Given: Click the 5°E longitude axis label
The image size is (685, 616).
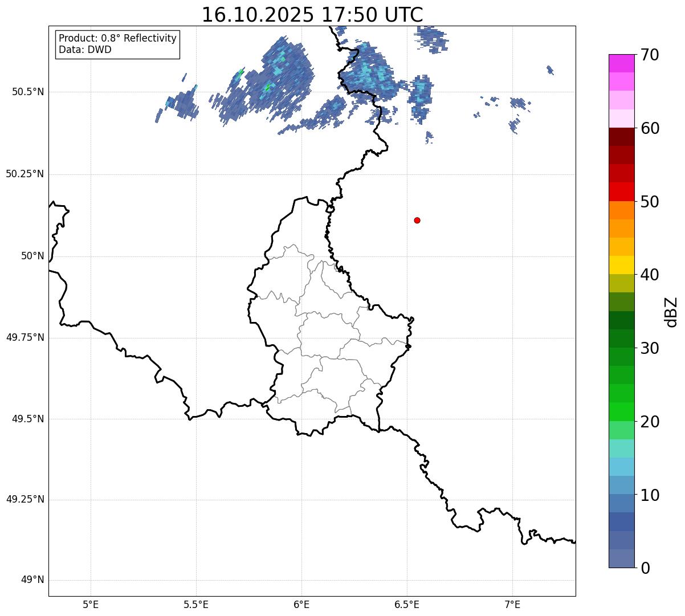Looking at the screenshot, I should 91,604.
